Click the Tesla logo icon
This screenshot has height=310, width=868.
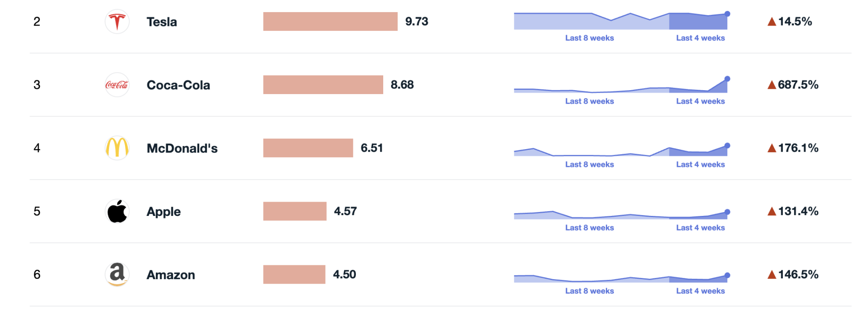tap(117, 22)
